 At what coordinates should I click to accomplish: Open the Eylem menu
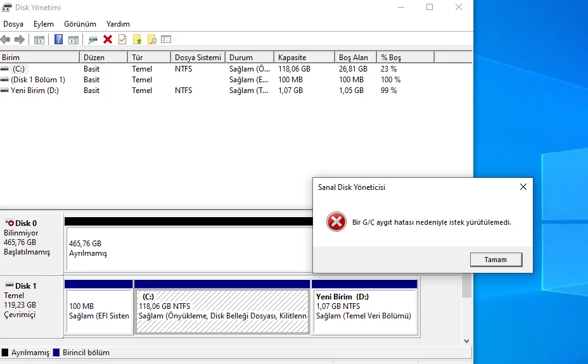click(44, 24)
